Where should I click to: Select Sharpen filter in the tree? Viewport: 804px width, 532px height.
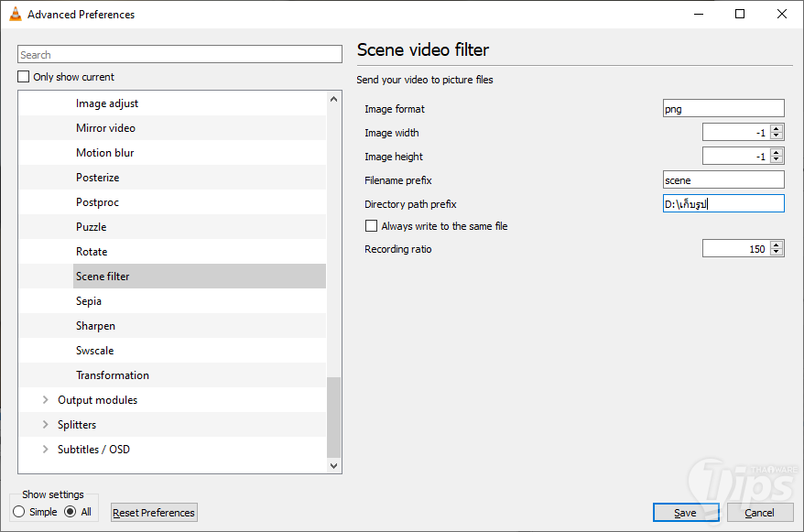coord(95,326)
